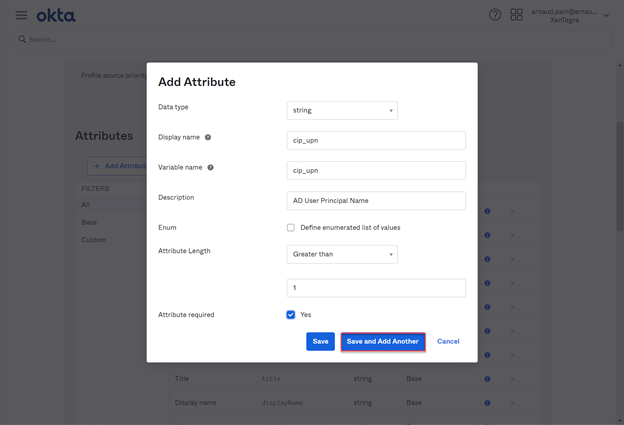Expand the Attribute Length Greater than dropdown
This screenshot has width=624, height=425.
(342, 254)
